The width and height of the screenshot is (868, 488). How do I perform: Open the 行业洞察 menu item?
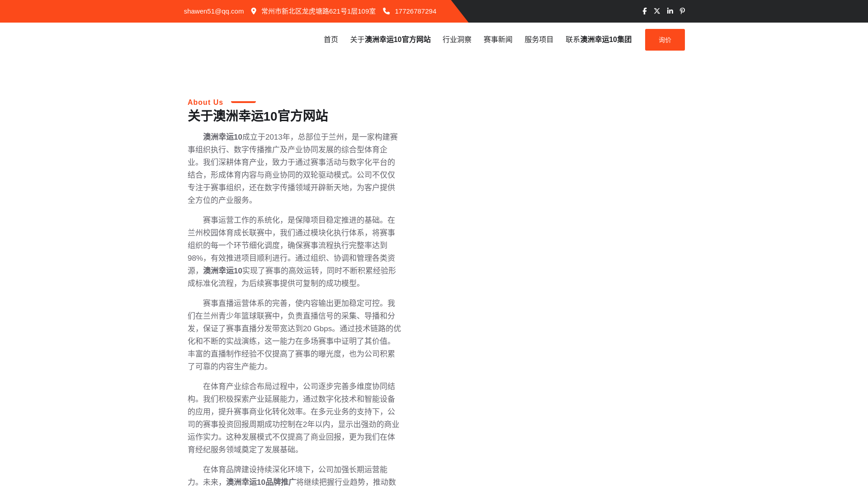click(x=457, y=40)
